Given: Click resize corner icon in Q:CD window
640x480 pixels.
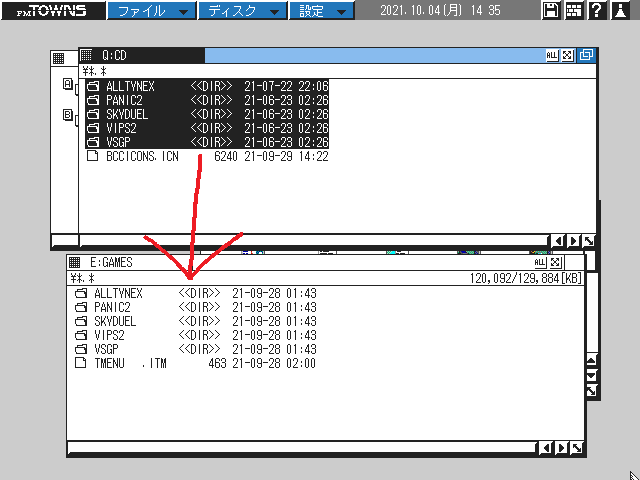Looking at the screenshot, I should click(589, 241).
